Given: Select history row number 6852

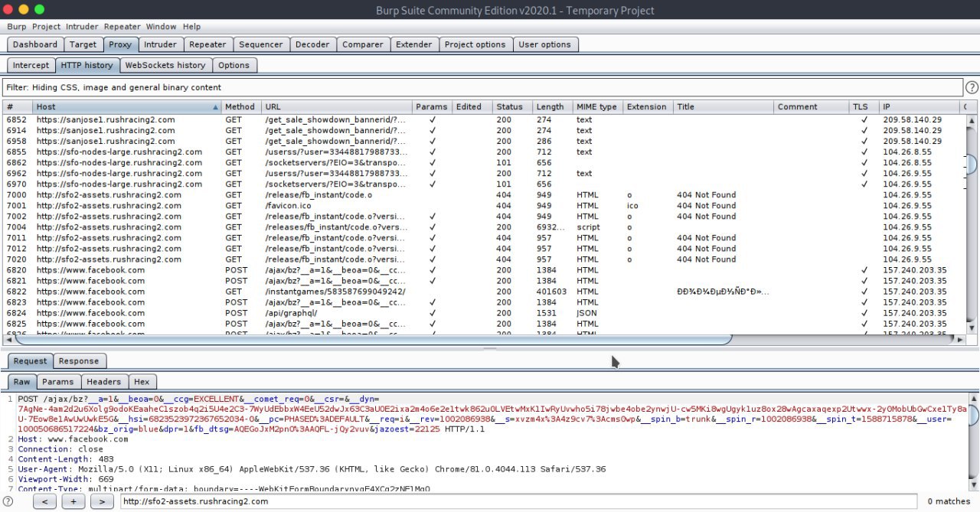Looking at the screenshot, I should click(485, 119).
